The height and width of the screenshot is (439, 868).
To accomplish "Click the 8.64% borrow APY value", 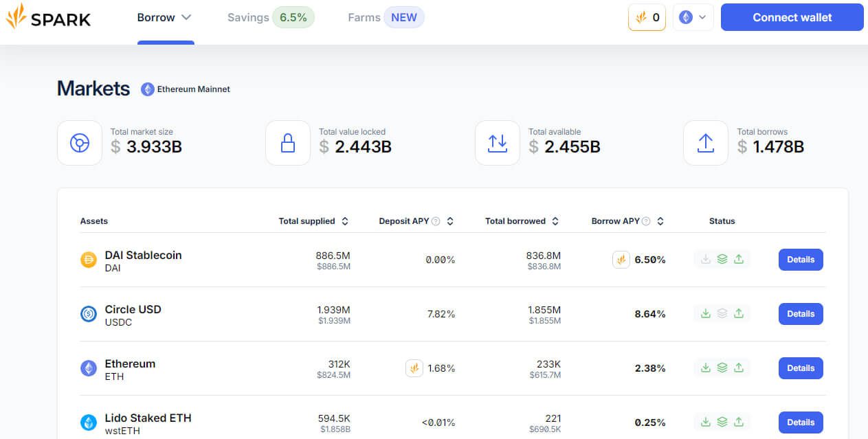I will (x=650, y=314).
